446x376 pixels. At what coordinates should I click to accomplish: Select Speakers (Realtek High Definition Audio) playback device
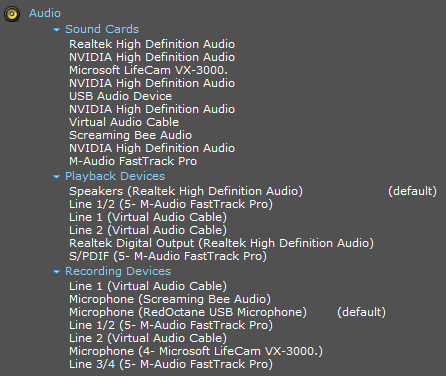click(x=186, y=191)
